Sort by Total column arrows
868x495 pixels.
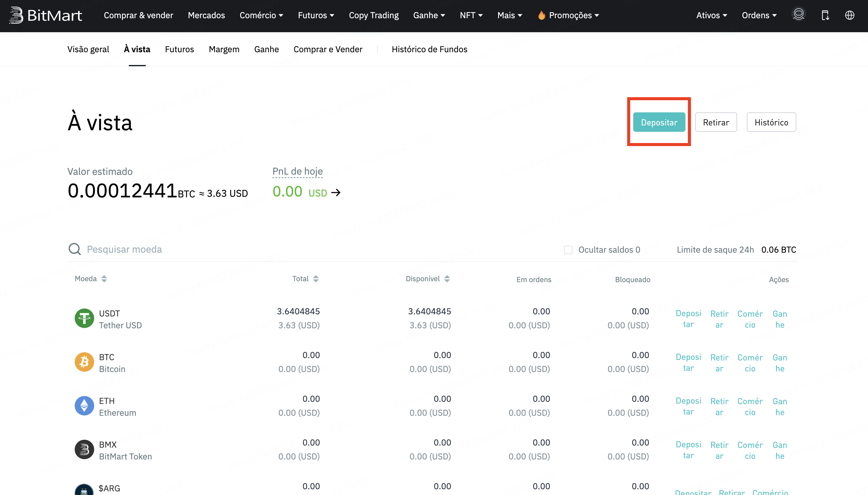click(316, 279)
